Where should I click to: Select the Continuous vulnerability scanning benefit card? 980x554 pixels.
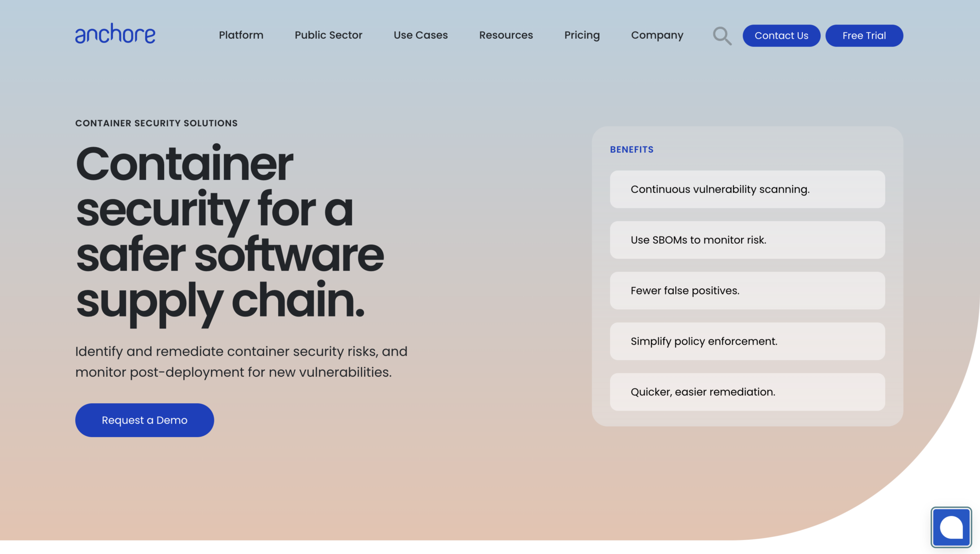746,189
